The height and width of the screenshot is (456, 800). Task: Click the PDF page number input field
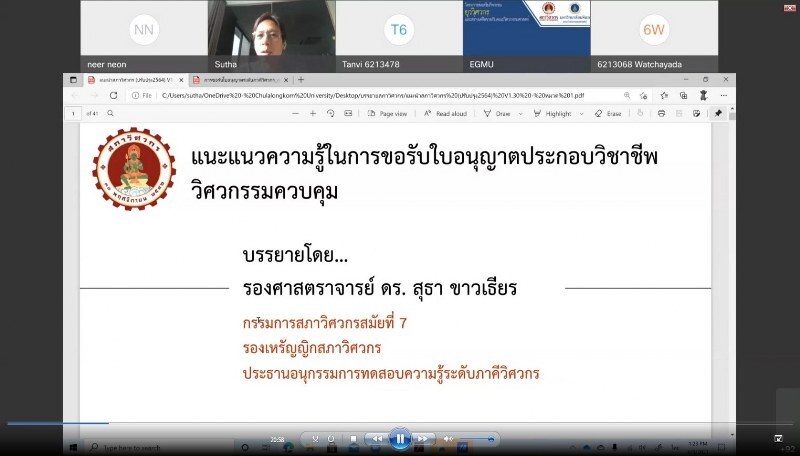coord(74,114)
